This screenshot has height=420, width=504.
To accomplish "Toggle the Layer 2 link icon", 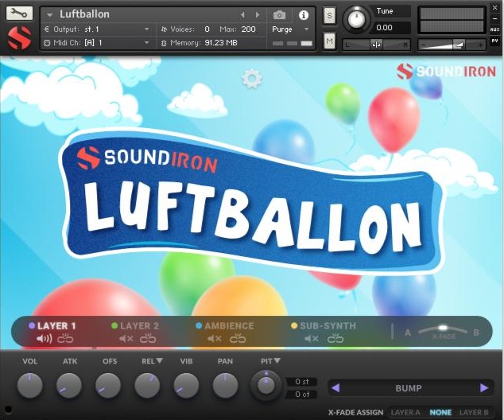I will [148, 339].
